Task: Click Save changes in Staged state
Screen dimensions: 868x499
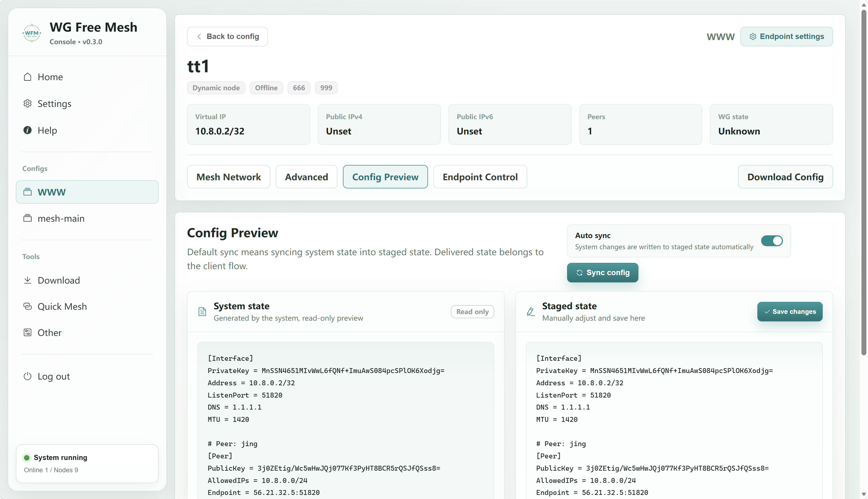Action: [x=789, y=311]
